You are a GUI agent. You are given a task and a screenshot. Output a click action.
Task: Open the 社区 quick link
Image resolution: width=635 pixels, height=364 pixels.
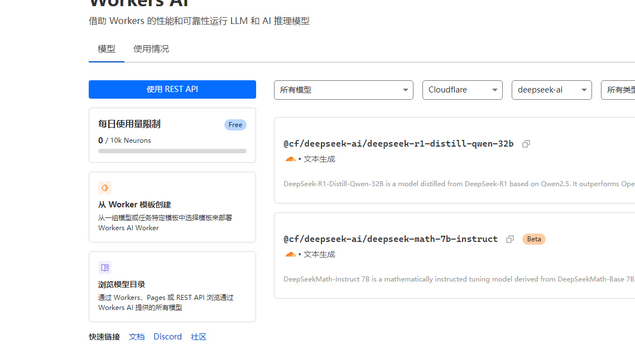click(x=199, y=337)
